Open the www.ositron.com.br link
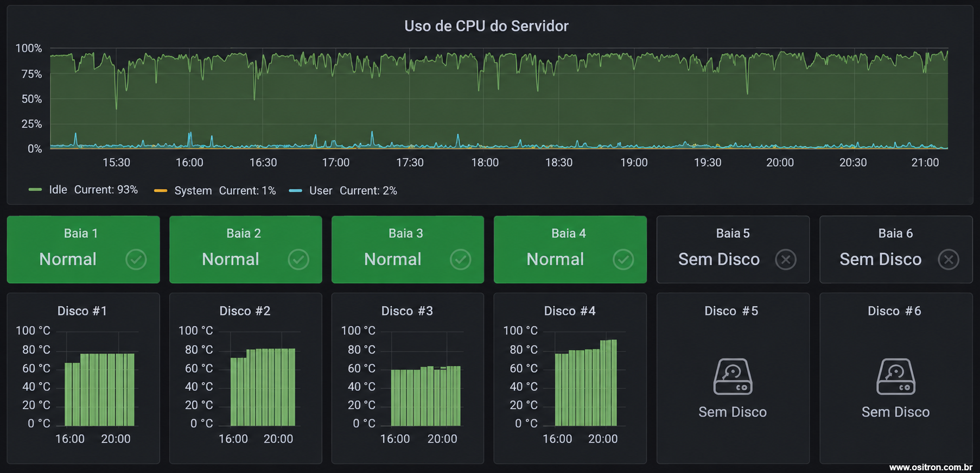 pyautogui.click(x=931, y=467)
